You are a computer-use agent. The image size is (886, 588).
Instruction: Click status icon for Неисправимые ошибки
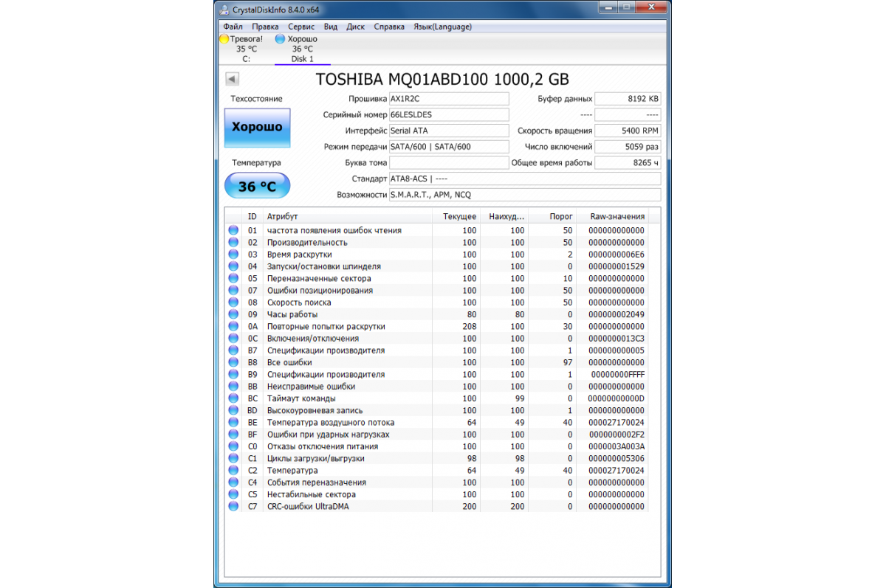(x=233, y=387)
